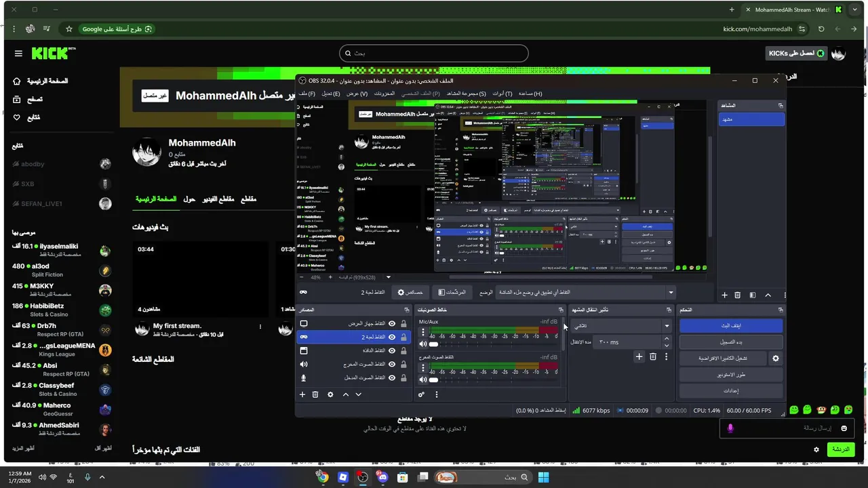Adjust Mic/Aux volume slider handle

pyautogui.click(x=433, y=344)
